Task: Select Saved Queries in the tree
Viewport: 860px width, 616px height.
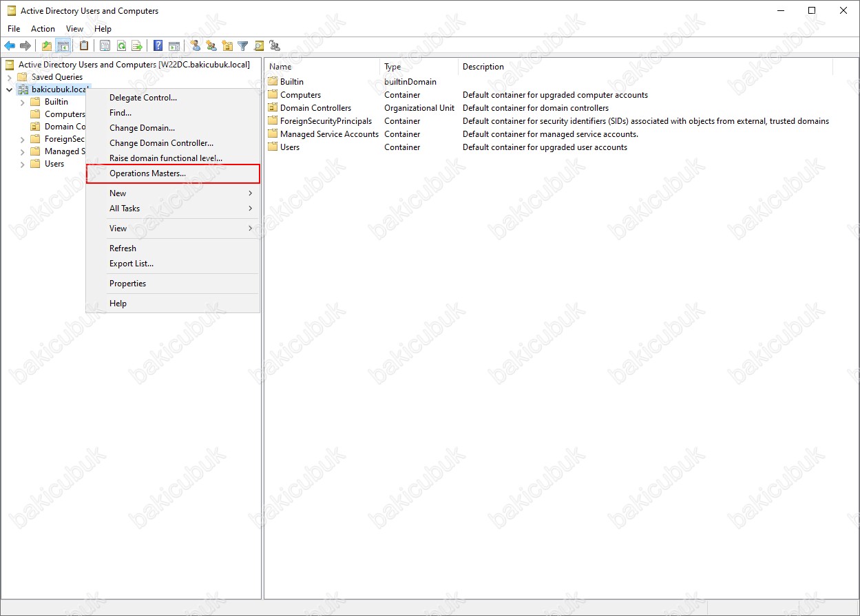Action: tap(57, 77)
